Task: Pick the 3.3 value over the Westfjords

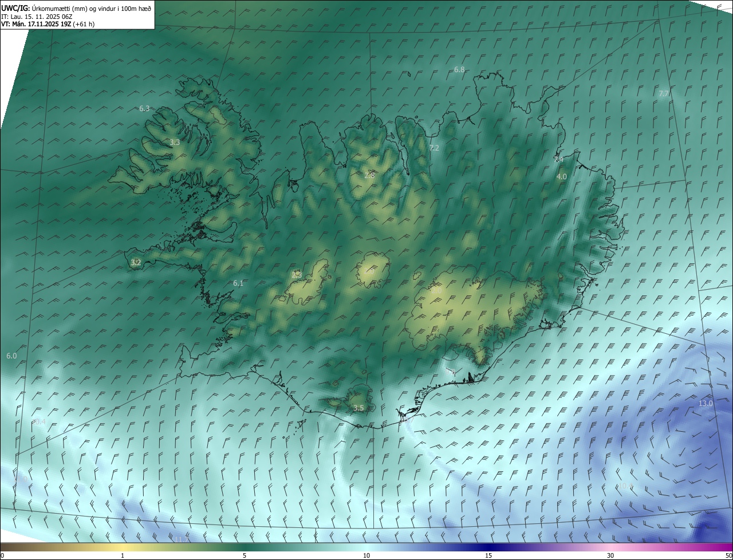Action: point(175,142)
